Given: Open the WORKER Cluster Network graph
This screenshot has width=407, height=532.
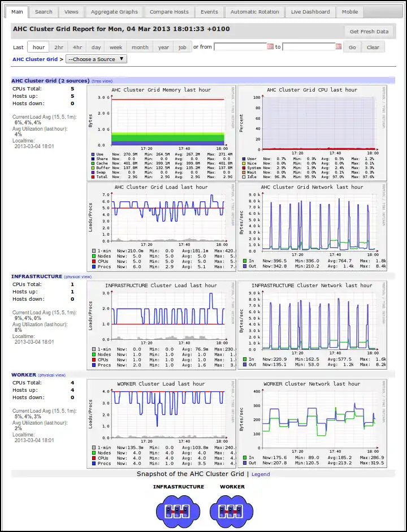Looking at the screenshot, I should pos(312,423).
